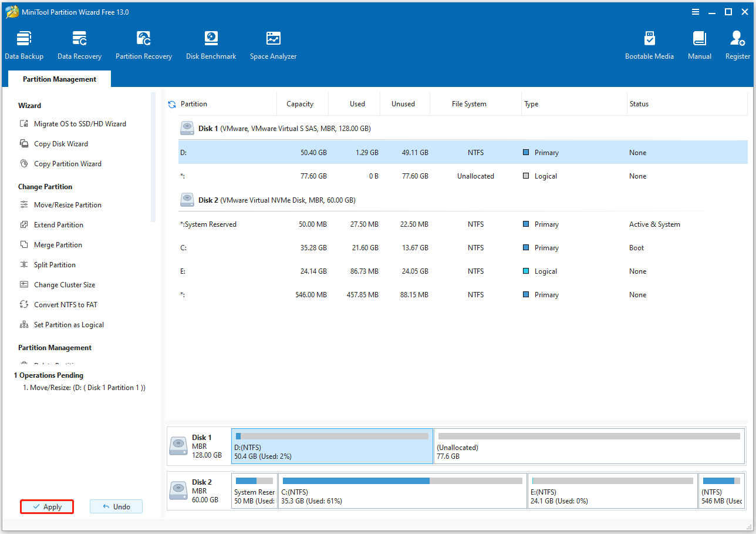Apply the pending operations
The image size is (756, 534).
pyautogui.click(x=46, y=506)
